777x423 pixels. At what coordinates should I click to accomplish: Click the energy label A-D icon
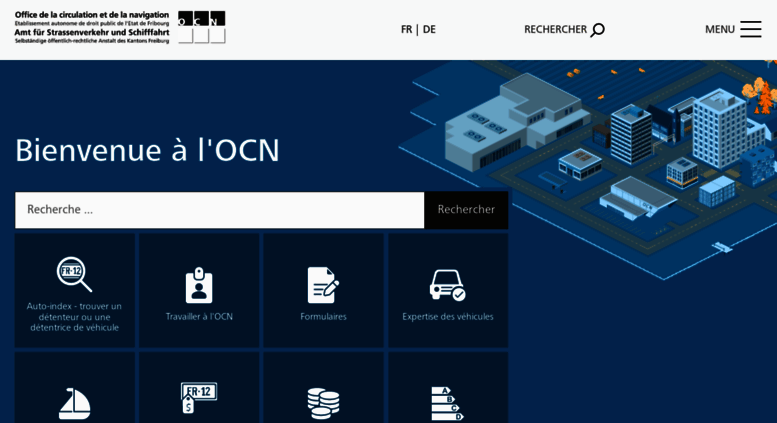pyautogui.click(x=447, y=404)
